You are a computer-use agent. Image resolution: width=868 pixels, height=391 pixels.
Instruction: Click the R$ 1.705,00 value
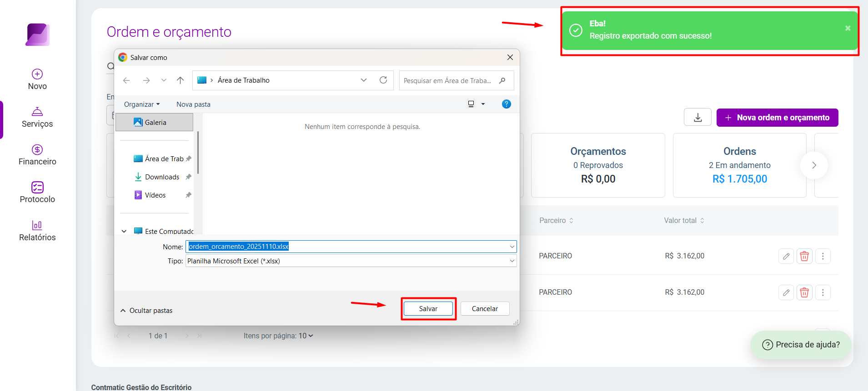pos(740,179)
